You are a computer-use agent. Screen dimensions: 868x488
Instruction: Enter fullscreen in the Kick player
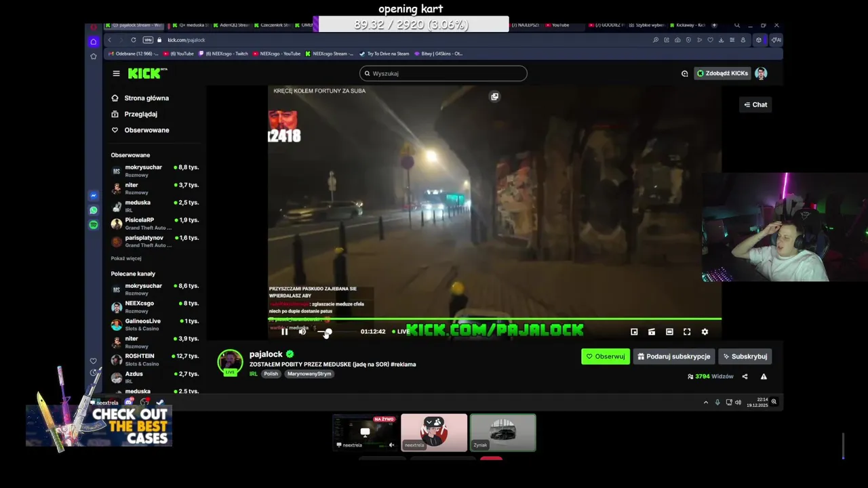(687, 331)
